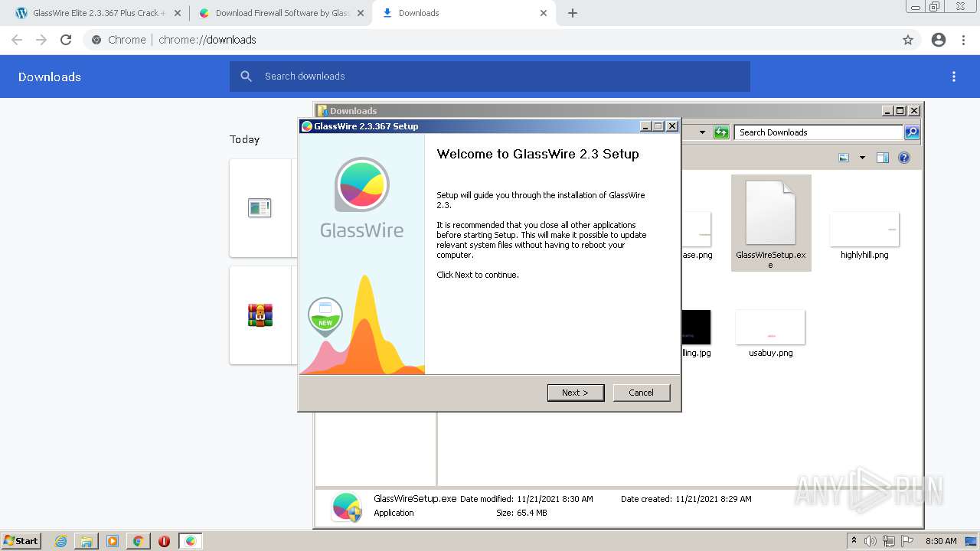Click GlassWire icon in details pane
This screenshot has width=980, height=551.
[347, 507]
